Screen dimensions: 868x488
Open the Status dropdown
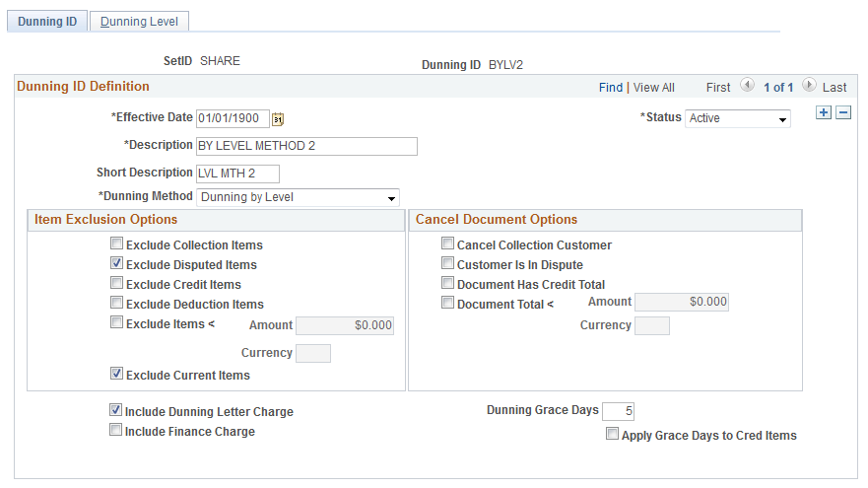(x=738, y=118)
